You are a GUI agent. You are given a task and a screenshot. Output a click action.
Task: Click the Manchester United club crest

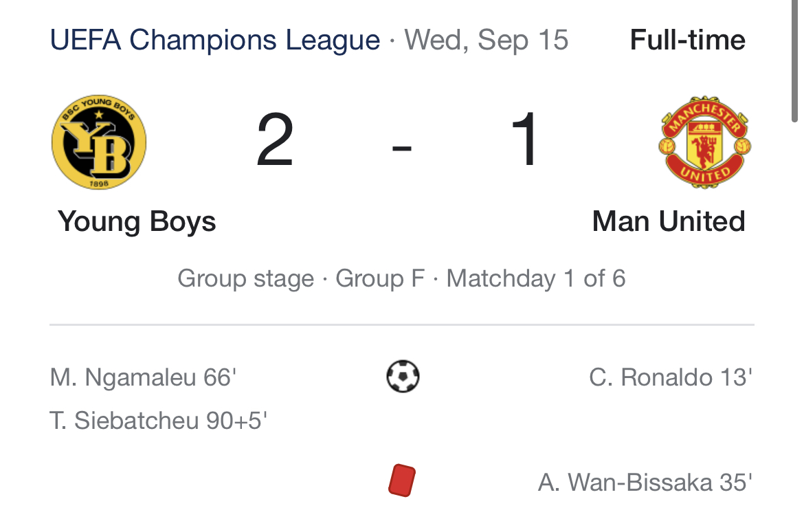coord(704,142)
